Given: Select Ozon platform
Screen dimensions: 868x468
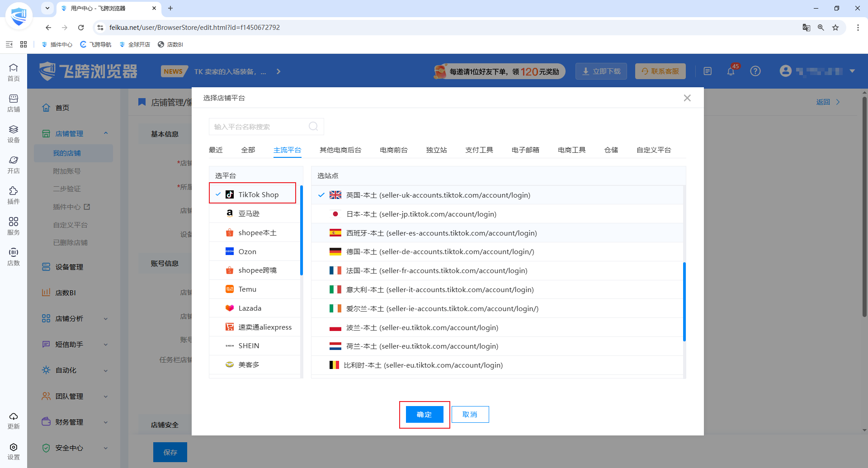Looking at the screenshot, I should 255,251.
